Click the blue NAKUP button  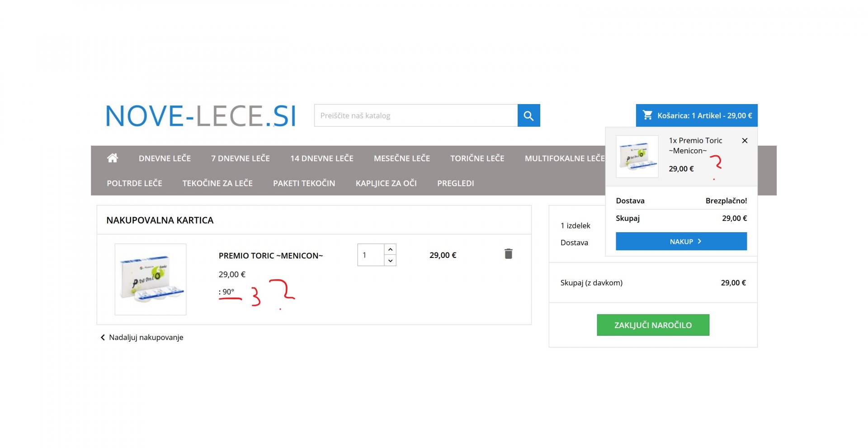681,241
